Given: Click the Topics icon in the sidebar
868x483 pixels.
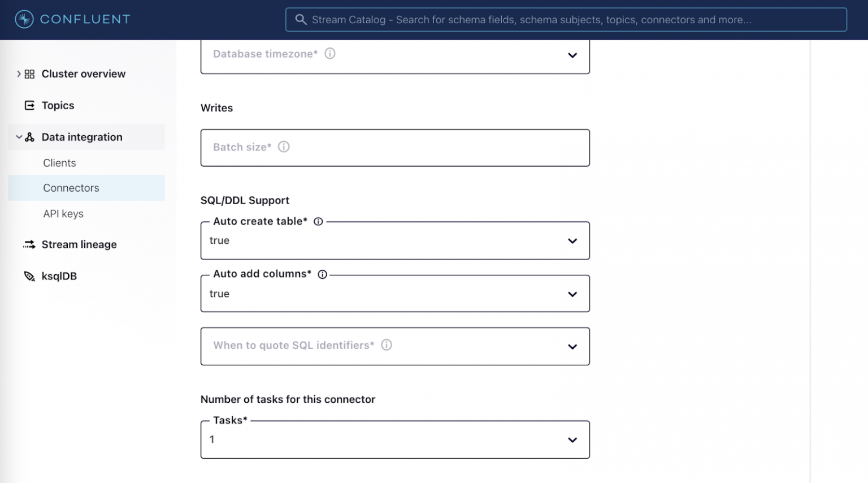Looking at the screenshot, I should click(29, 105).
